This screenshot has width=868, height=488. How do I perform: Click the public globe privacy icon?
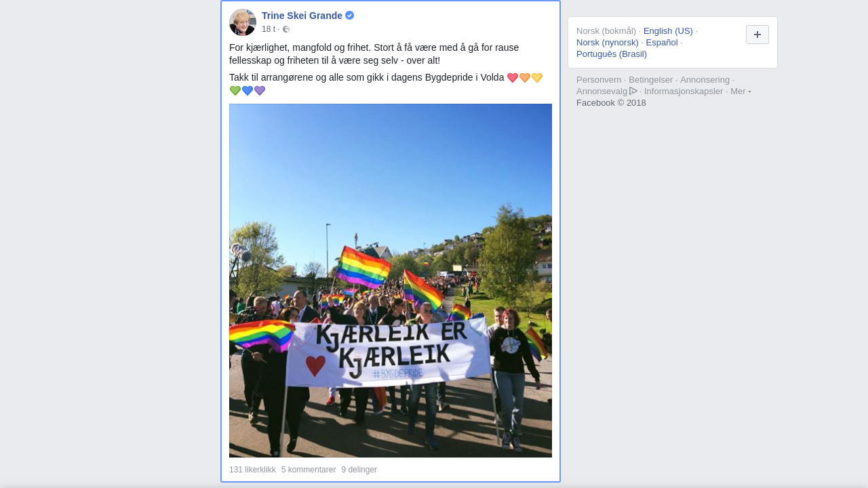click(x=286, y=29)
